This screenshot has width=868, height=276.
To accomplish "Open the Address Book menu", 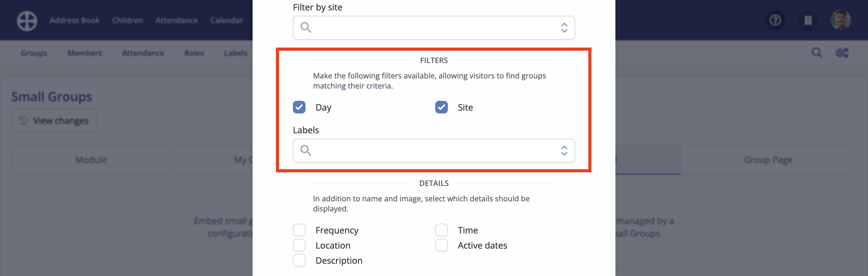I will click(x=74, y=20).
